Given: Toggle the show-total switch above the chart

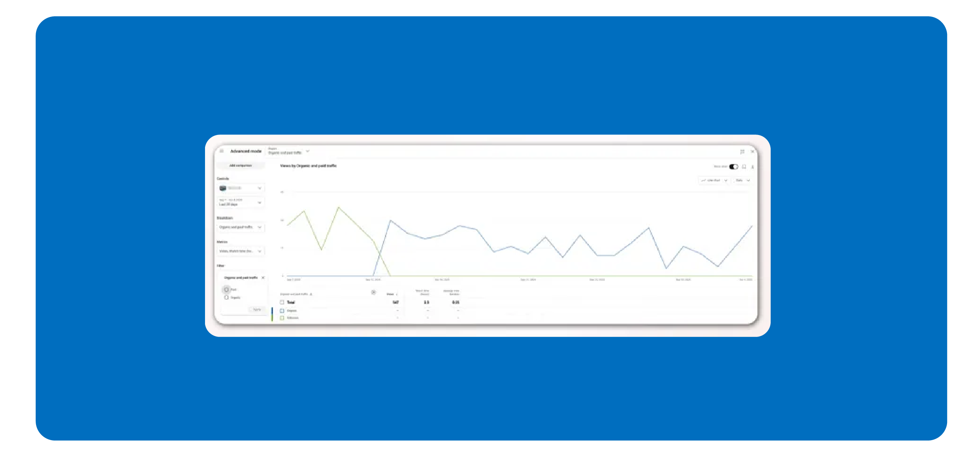Looking at the screenshot, I should 733,167.
